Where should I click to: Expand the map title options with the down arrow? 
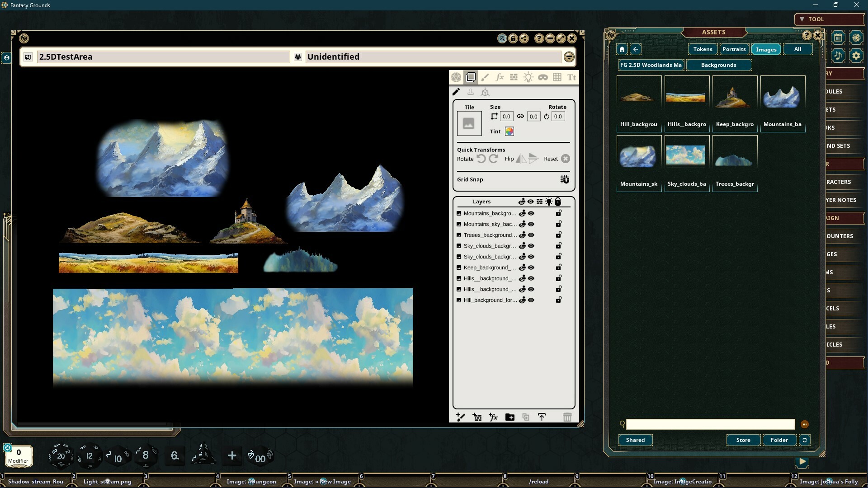click(x=569, y=56)
